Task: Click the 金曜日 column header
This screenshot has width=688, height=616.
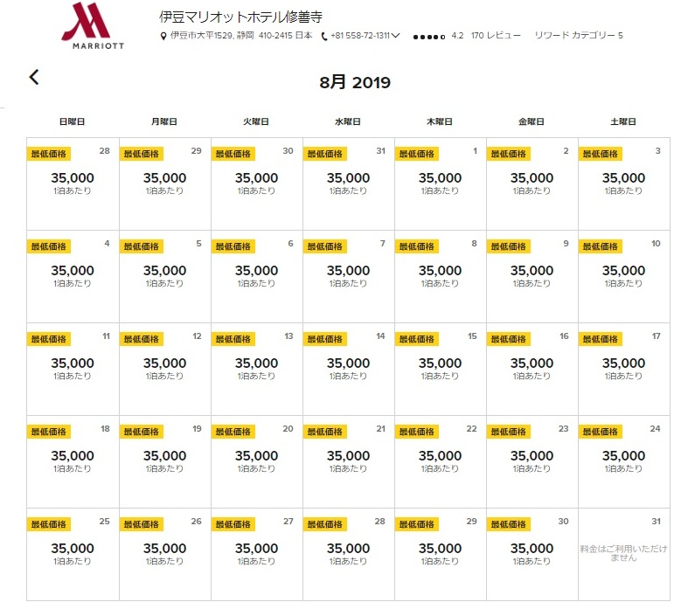Action: 532,121
